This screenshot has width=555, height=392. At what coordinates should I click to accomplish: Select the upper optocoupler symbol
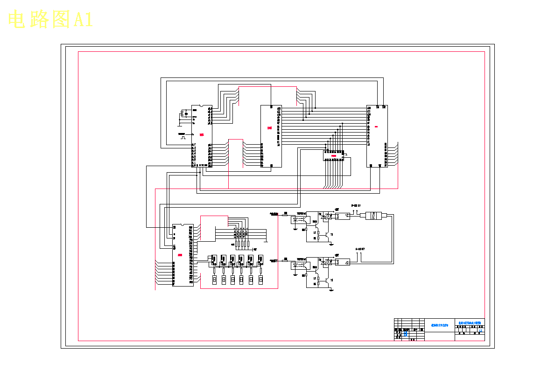click(301, 220)
